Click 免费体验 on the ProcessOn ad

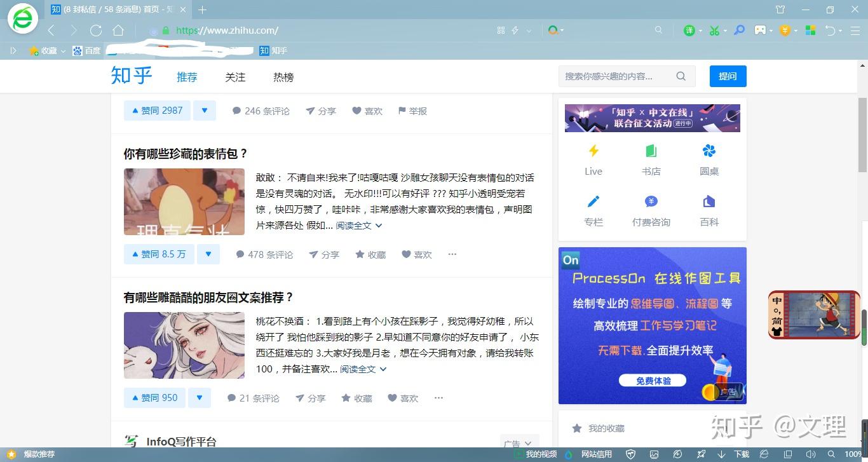(x=653, y=381)
